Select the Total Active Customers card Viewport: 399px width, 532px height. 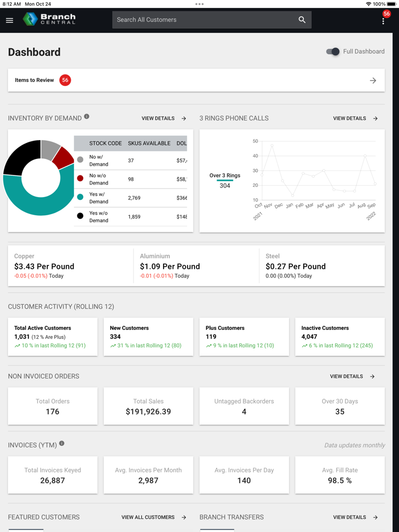pos(52,337)
